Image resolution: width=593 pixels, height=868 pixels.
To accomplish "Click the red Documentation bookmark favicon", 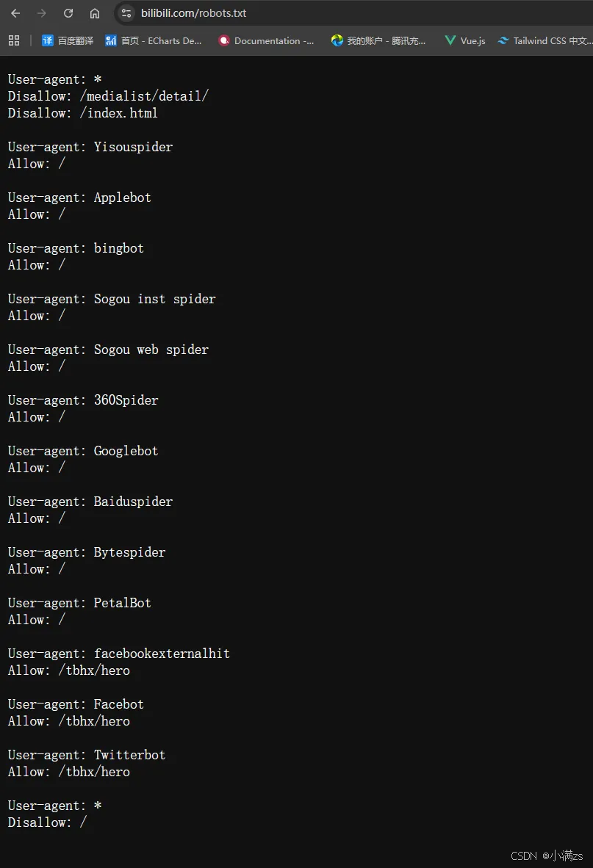I will (224, 40).
